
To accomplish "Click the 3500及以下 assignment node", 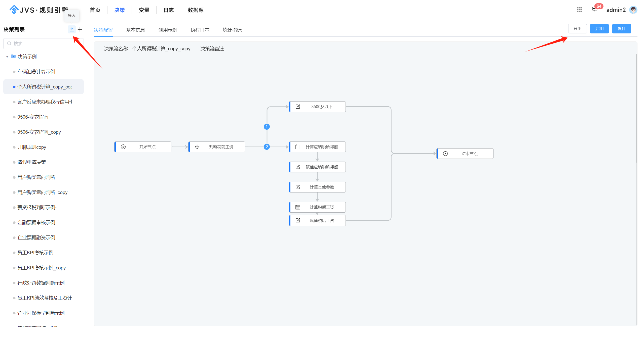I will click(x=318, y=107).
